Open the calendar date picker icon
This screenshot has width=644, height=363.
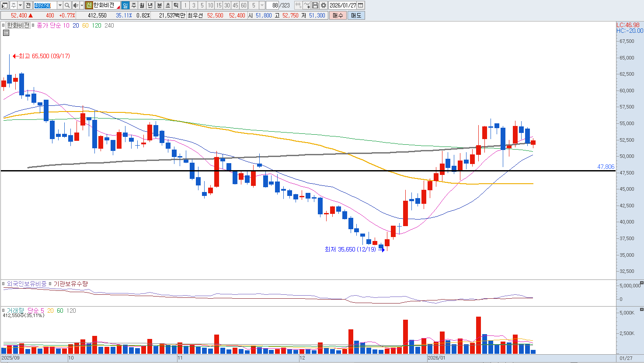[361, 5]
